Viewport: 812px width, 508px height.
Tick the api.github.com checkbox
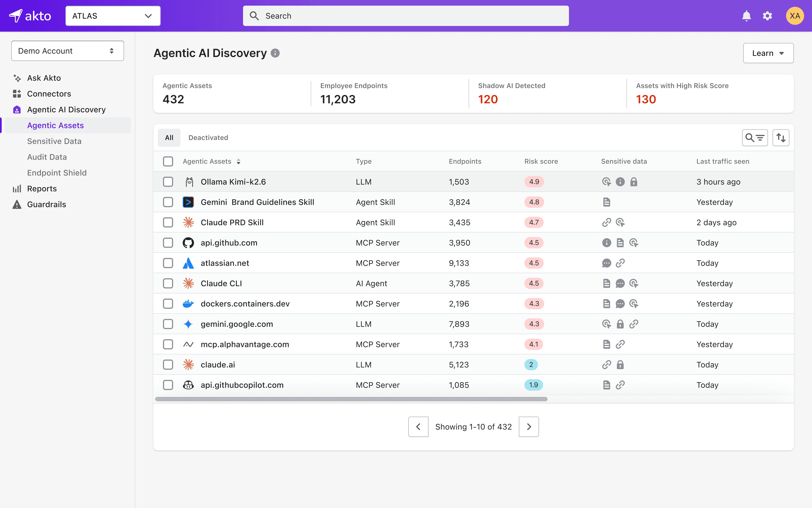pos(168,243)
